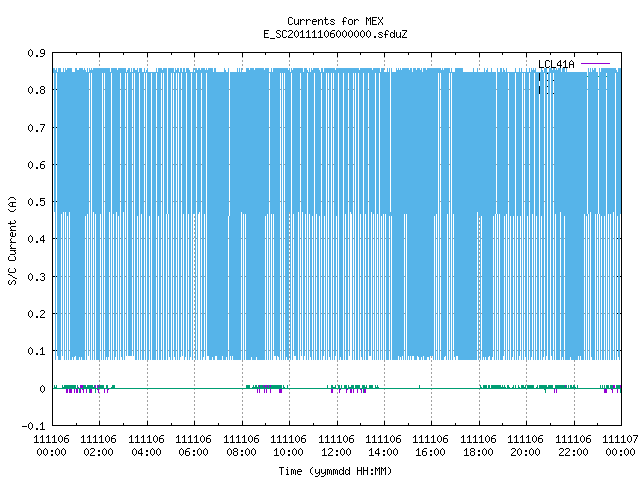Click the y-axis tick label '0.7'
This screenshot has width=640, height=480.
37,128
